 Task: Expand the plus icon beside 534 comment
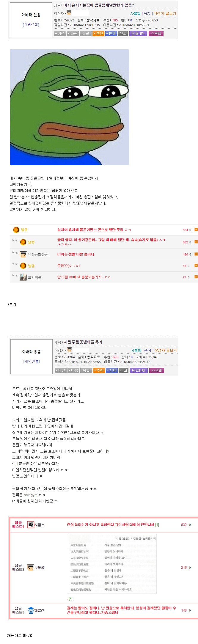(196, 230)
